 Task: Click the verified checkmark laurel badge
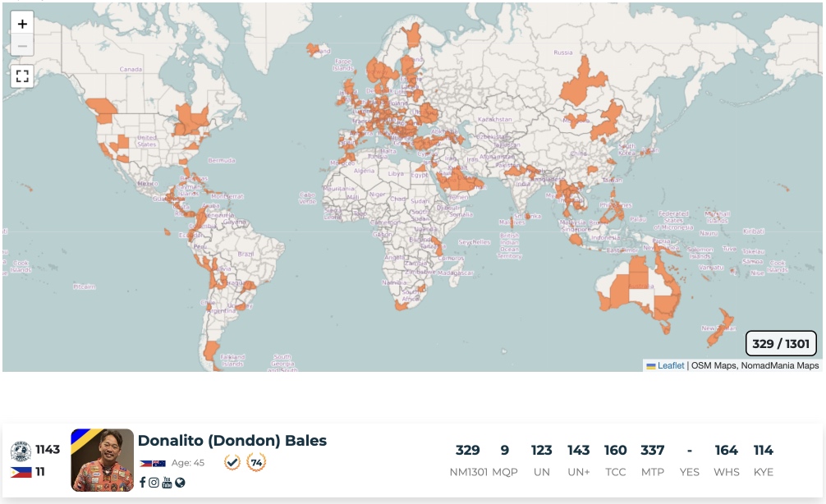pos(232,462)
